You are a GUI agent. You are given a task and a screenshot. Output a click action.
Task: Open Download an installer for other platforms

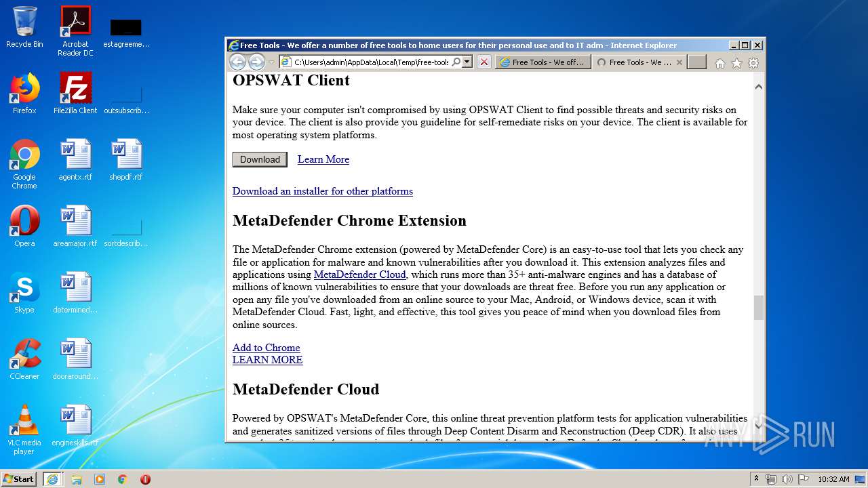(x=323, y=191)
